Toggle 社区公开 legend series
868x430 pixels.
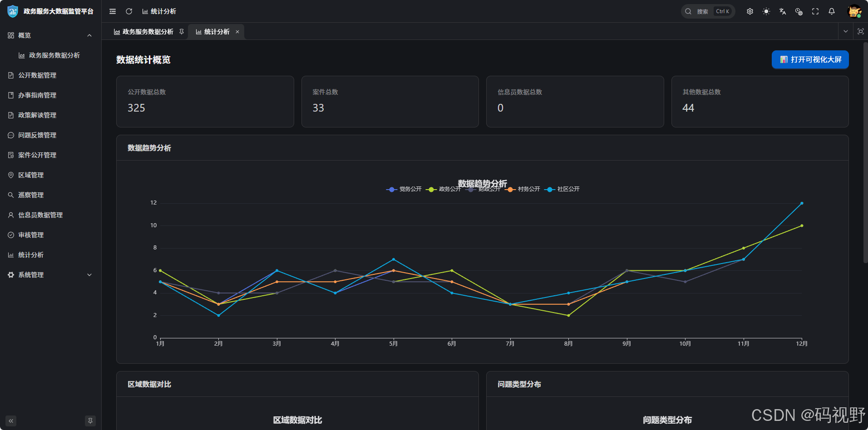(562, 189)
